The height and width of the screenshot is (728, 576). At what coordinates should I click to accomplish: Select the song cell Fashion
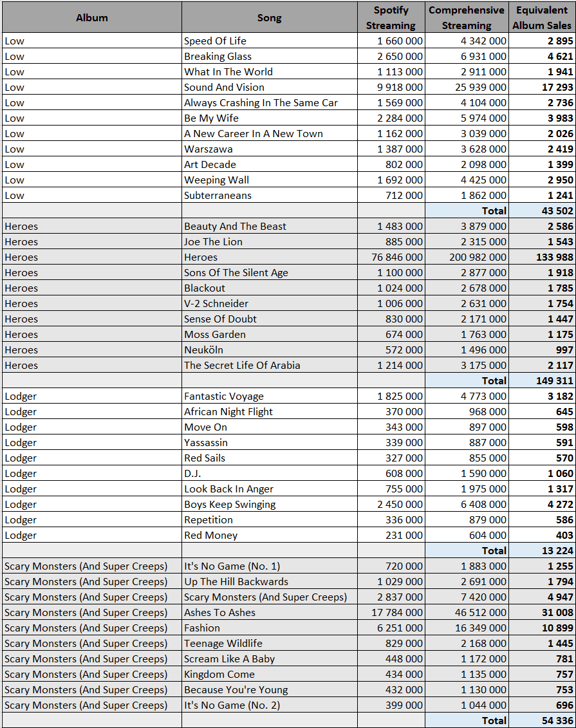pyautogui.click(x=270, y=628)
